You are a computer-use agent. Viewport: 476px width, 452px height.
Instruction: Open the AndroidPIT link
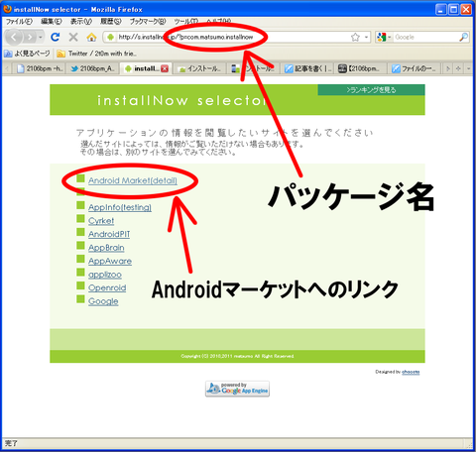(x=109, y=234)
